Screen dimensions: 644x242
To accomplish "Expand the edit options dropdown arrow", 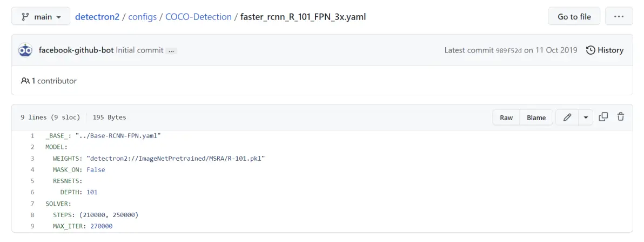I will pos(586,117).
